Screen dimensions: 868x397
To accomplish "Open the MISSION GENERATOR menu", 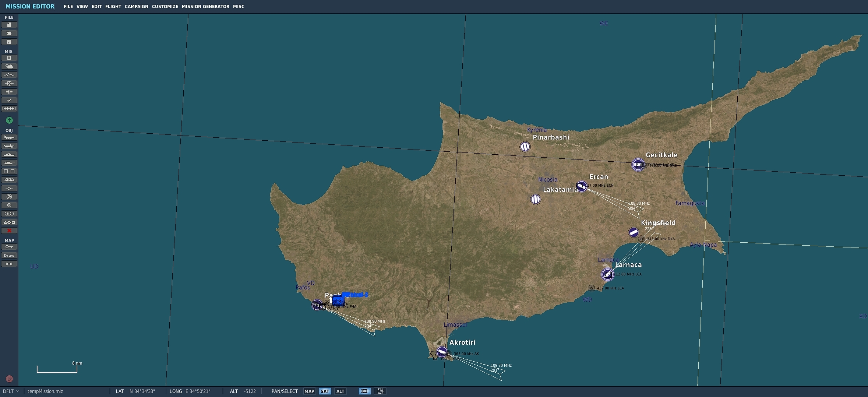I will (x=205, y=7).
